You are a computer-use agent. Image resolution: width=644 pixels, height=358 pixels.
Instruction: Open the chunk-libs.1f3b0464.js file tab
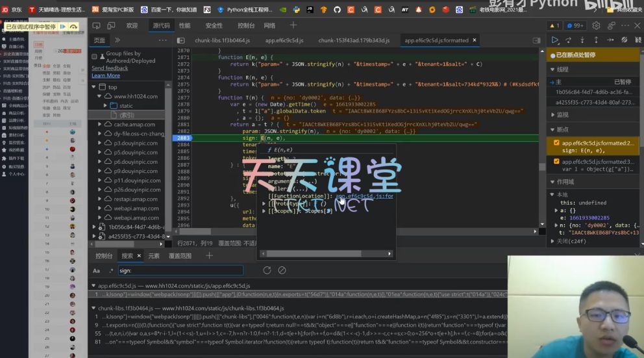click(x=222, y=40)
